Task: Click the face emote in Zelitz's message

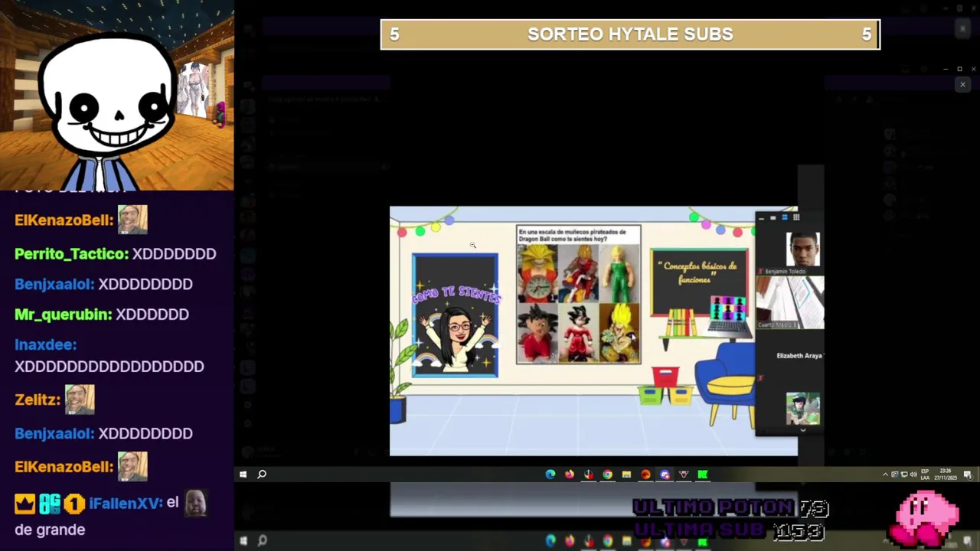Action: click(80, 399)
